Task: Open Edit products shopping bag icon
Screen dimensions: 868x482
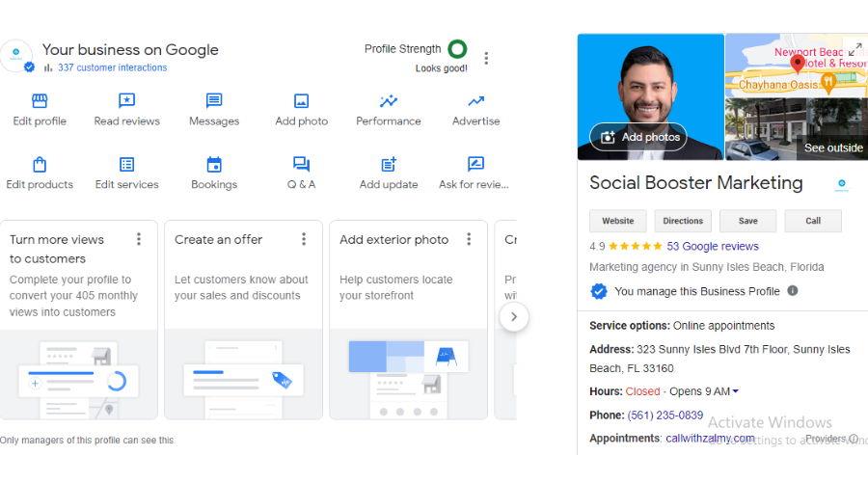Action: [40, 164]
